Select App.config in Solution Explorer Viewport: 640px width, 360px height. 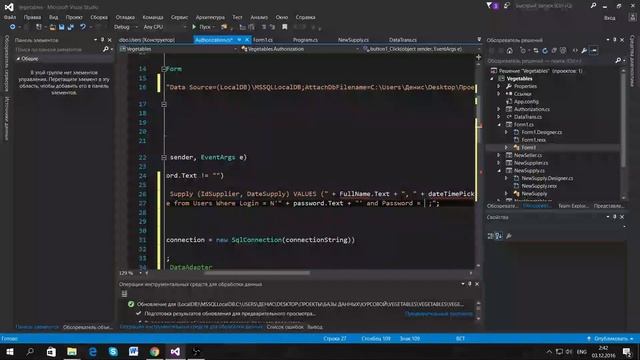click(x=526, y=102)
